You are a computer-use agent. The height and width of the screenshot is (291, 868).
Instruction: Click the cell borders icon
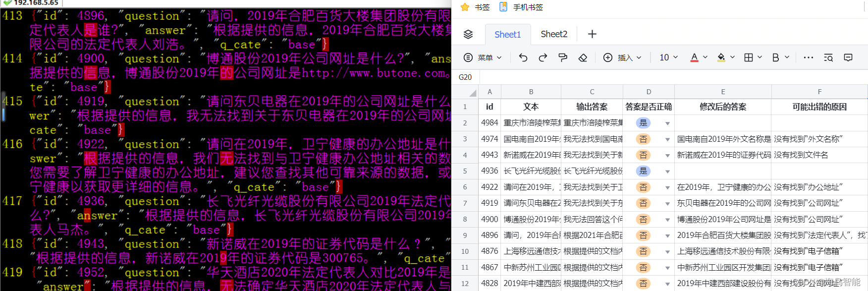tap(749, 58)
